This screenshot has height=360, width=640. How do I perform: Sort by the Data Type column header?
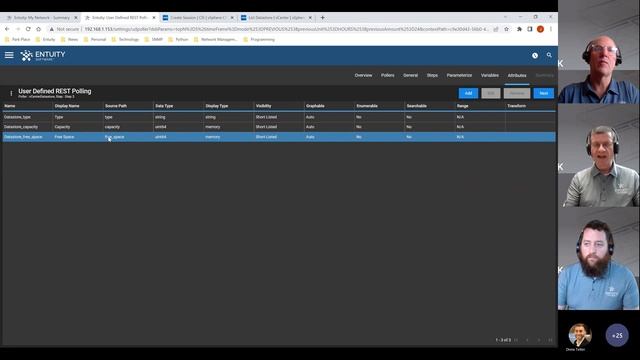click(x=164, y=106)
